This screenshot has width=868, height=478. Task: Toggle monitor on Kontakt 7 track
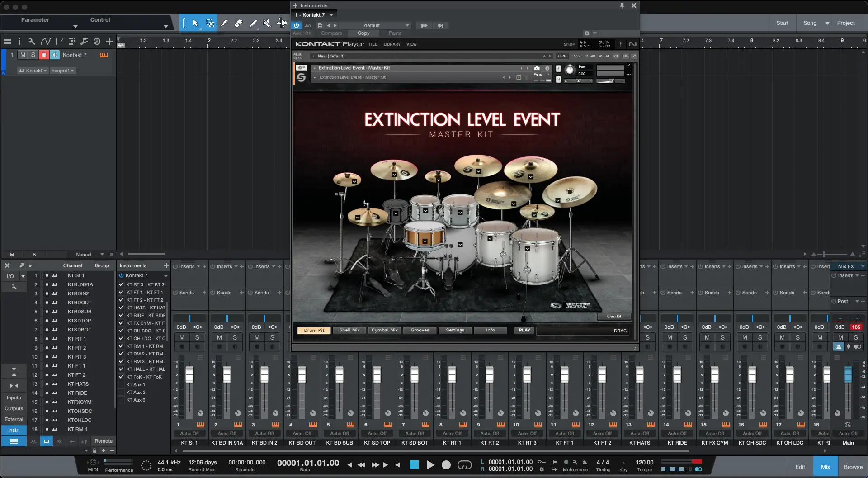tap(54, 55)
